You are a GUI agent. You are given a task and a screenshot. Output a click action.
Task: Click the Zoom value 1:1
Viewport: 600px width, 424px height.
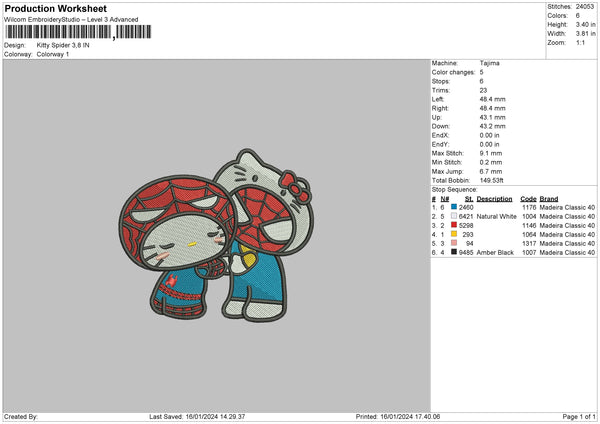[580, 43]
